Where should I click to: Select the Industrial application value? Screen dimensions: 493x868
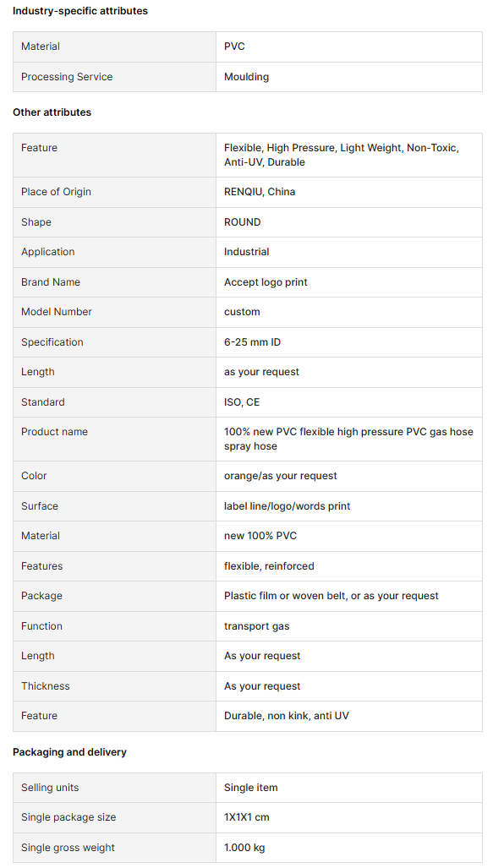coord(247,252)
